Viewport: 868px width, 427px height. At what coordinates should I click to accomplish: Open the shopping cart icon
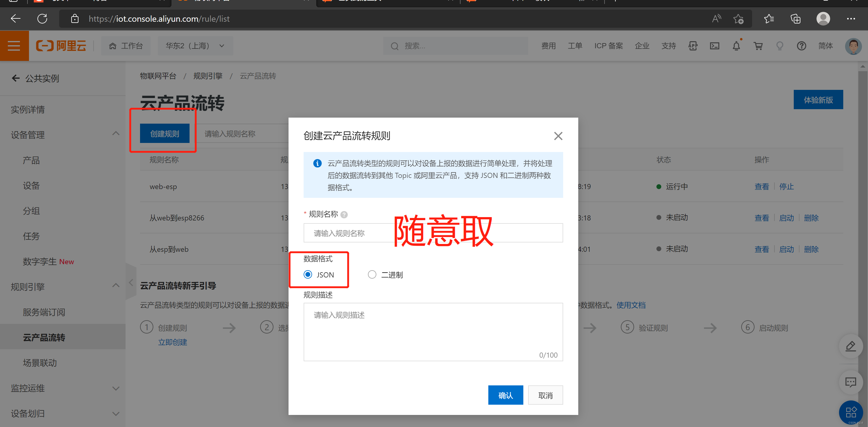[758, 46]
